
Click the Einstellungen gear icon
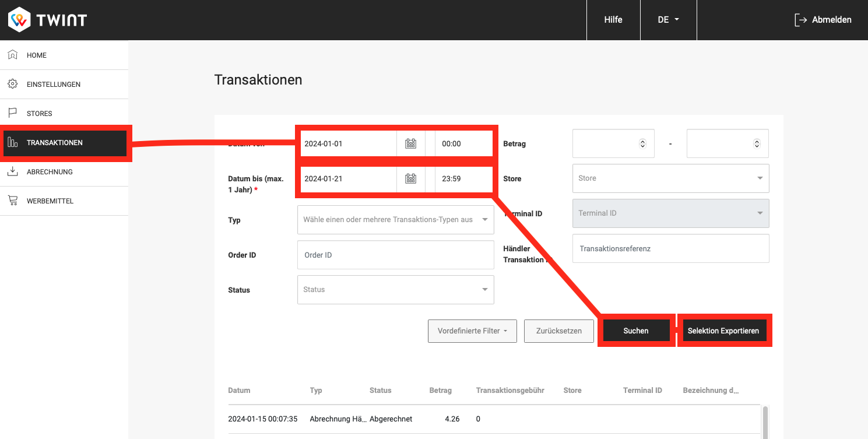point(12,84)
